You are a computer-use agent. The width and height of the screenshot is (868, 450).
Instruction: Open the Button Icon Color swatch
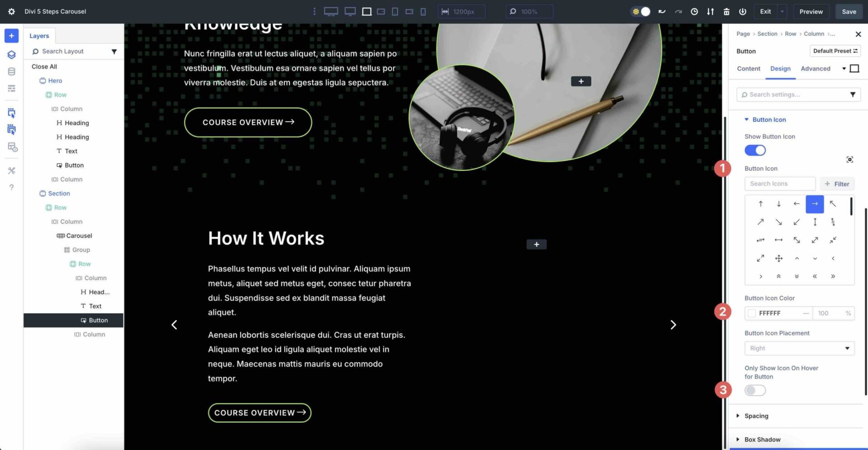pyautogui.click(x=752, y=313)
